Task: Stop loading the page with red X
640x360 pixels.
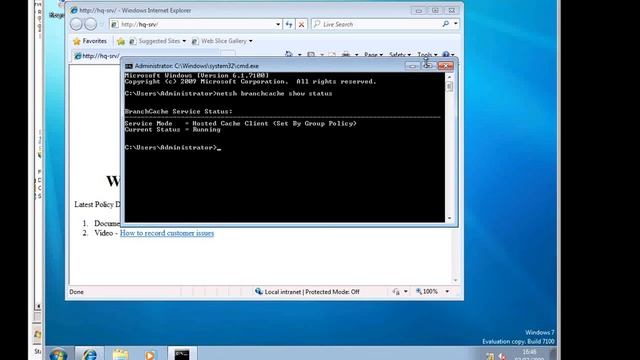Action: pos(301,24)
